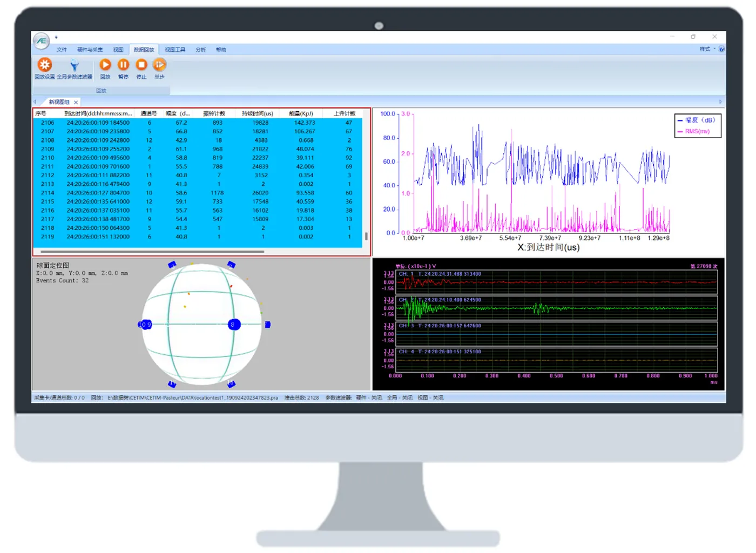
Task: Select table row with index 2119
Action: point(198,237)
